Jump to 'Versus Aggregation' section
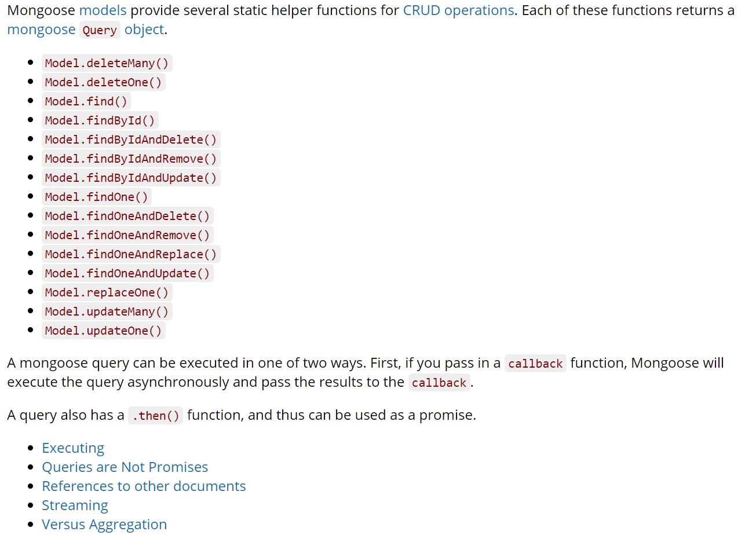The width and height of the screenshot is (756, 535). coord(104,525)
